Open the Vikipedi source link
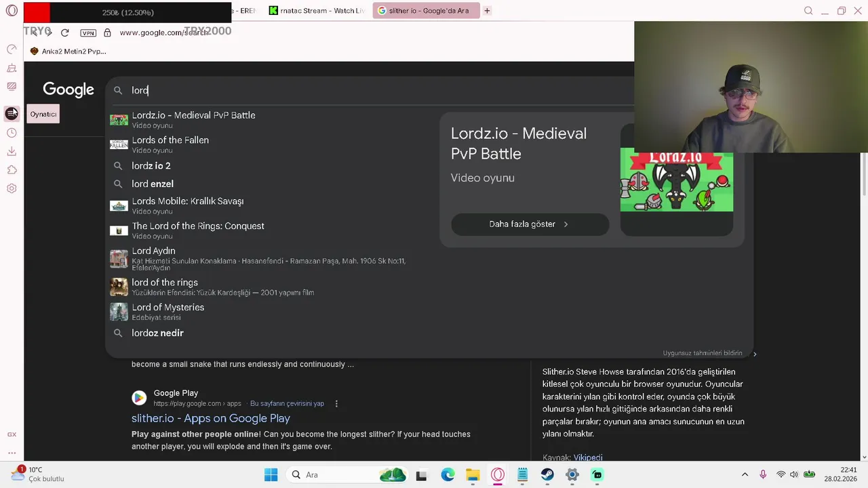 tap(588, 457)
